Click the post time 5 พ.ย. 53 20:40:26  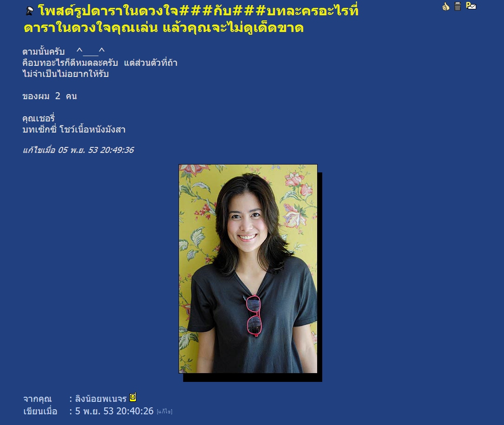point(114,411)
